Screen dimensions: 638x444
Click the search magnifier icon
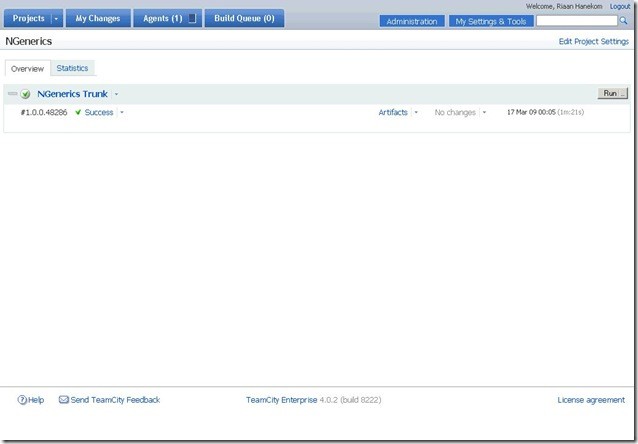click(x=623, y=20)
